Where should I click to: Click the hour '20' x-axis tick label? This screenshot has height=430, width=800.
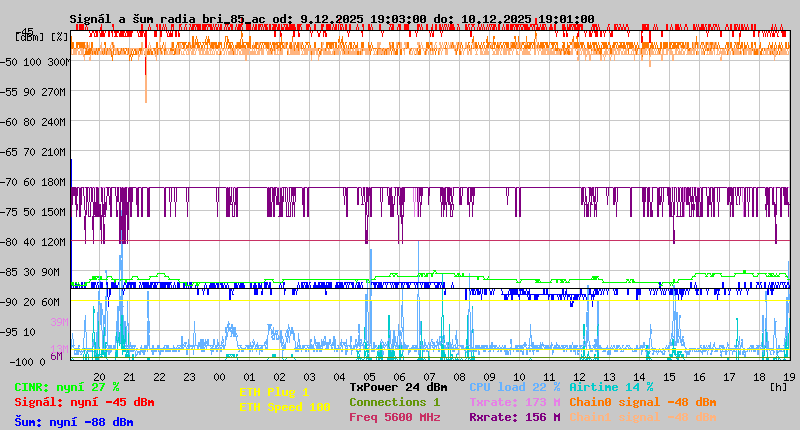tap(99, 377)
